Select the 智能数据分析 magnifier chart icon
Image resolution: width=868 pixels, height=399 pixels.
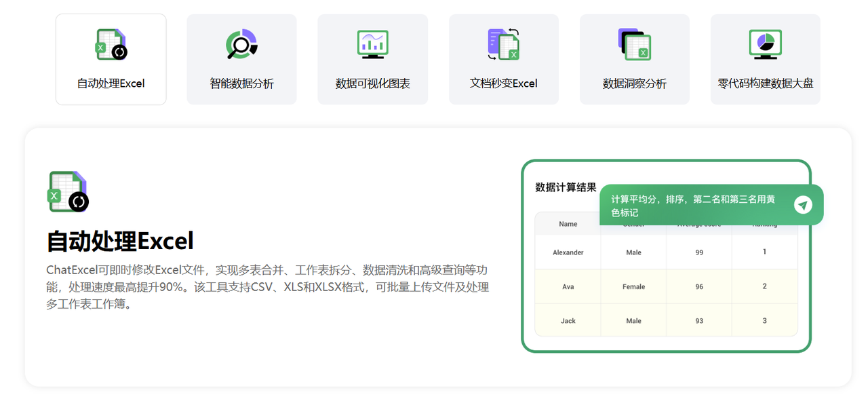241,43
